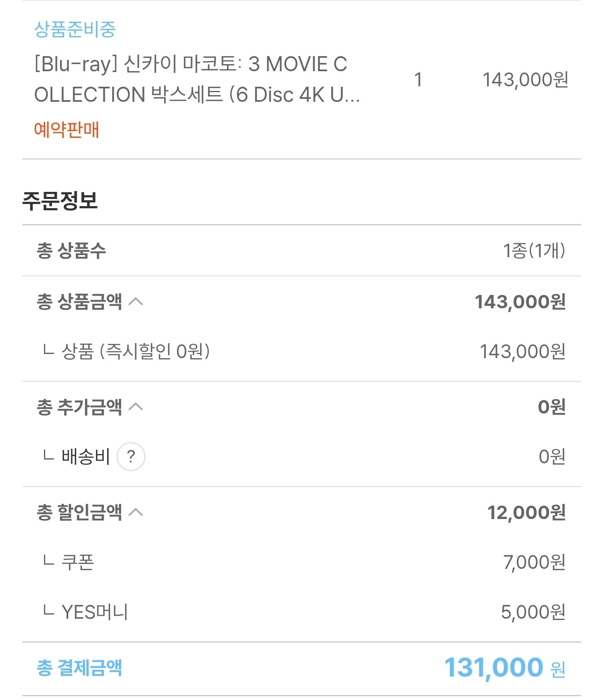Image resolution: width=603 pixels, height=700 pixels.
Task: Tap the 쿠폰 discount row label
Action: (78, 562)
